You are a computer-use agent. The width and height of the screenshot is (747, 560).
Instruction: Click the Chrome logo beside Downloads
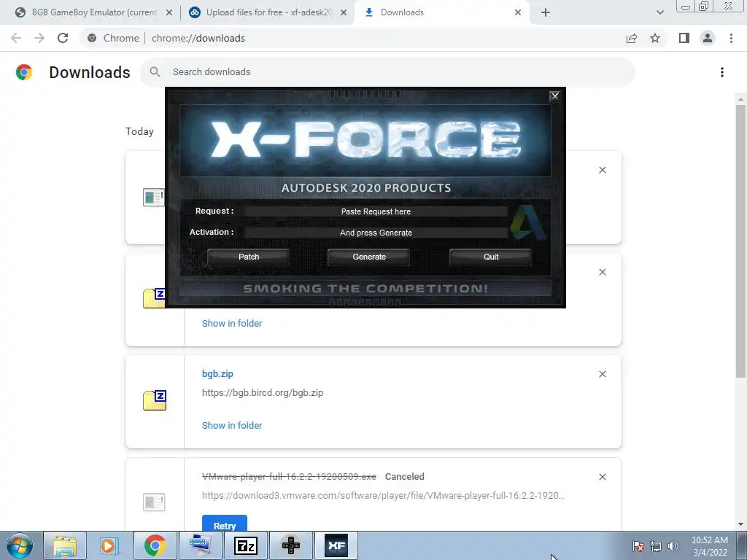point(24,72)
